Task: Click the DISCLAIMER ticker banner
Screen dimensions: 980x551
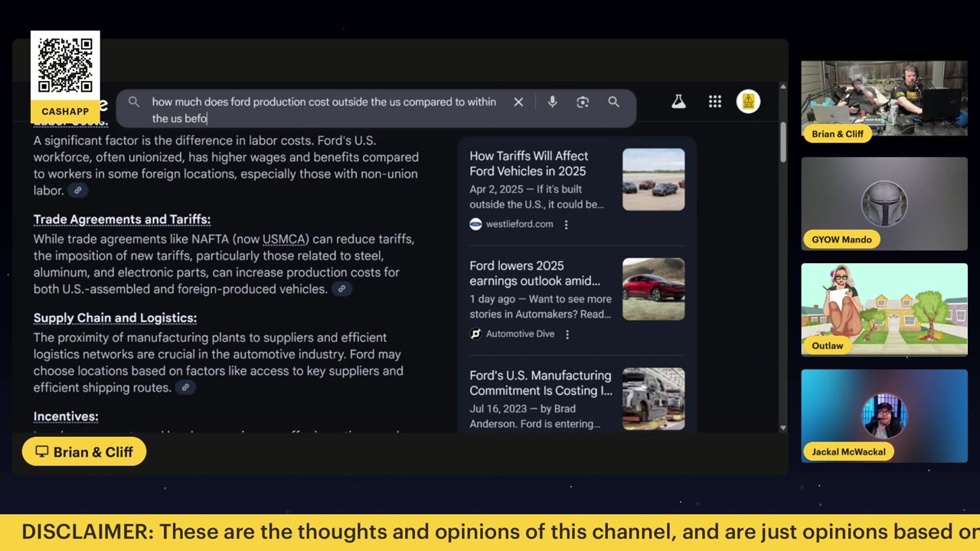Action: coord(490,533)
